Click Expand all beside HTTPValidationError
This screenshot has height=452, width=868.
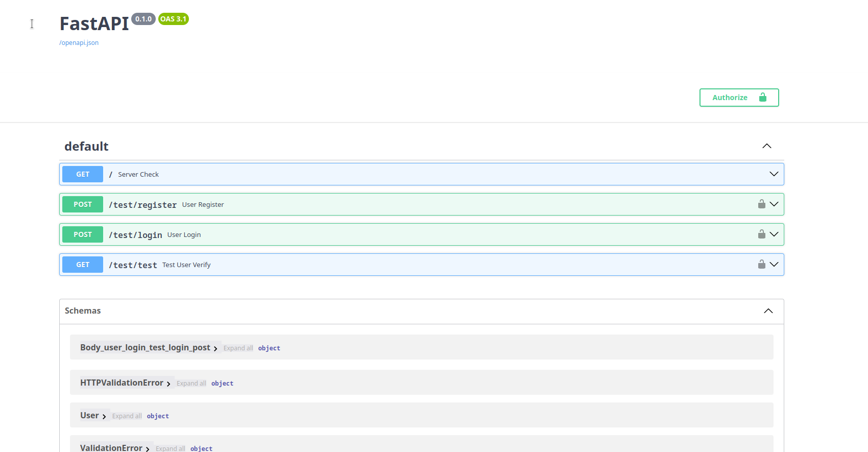coord(191,384)
